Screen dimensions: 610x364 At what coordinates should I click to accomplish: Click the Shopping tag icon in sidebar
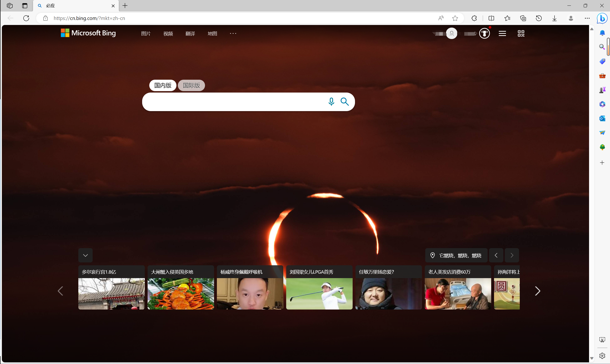(x=602, y=61)
